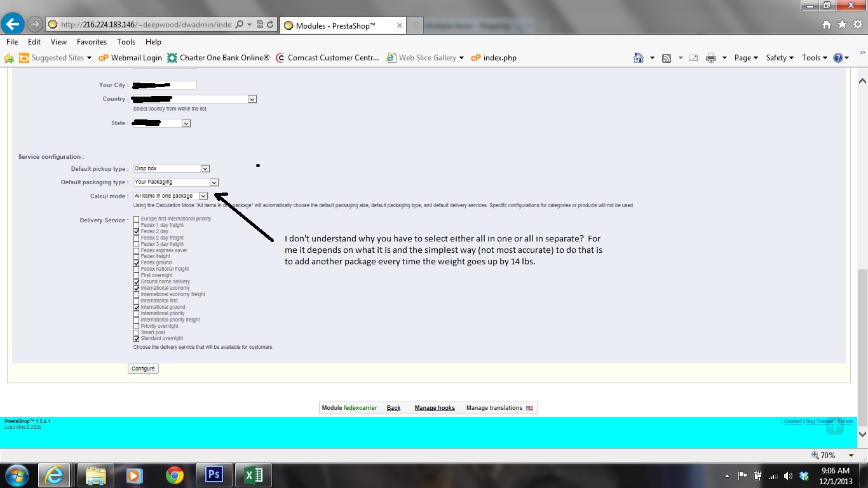Open the Tools menu in menu bar
The height and width of the screenshot is (488, 868).
pyautogui.click(x=126, y=42)
